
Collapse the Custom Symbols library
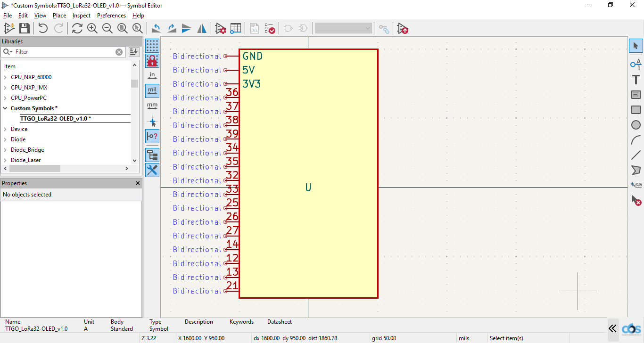tap(6, 108)
